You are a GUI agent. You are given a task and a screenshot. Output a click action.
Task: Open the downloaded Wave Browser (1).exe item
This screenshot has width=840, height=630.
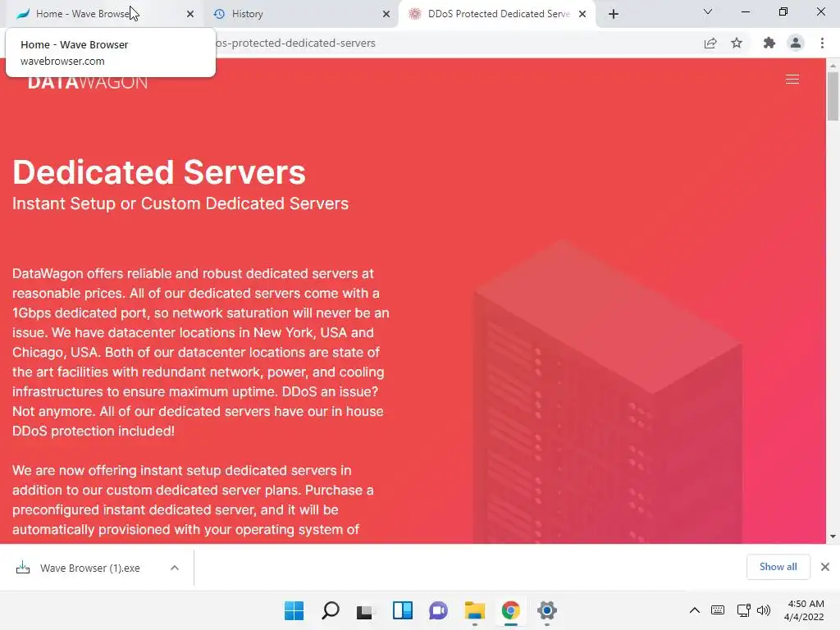click(x=90, y=568)
